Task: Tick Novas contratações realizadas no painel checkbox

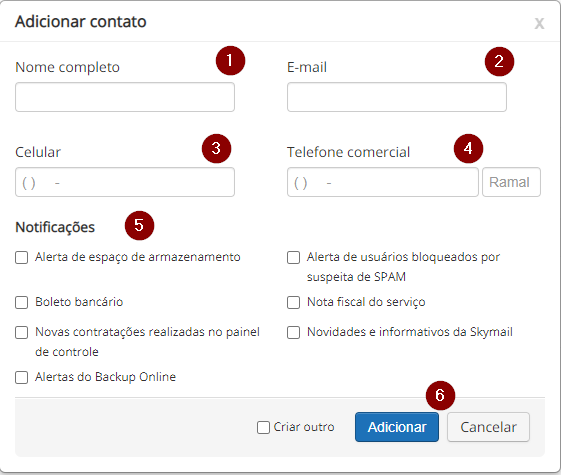Action: point(21,332)
